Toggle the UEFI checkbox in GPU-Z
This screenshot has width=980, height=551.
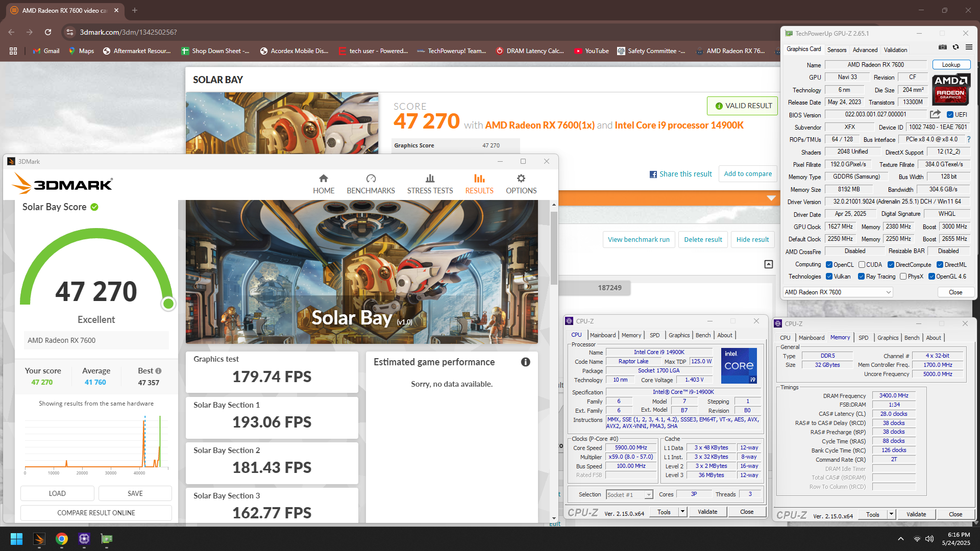(950, 115)
